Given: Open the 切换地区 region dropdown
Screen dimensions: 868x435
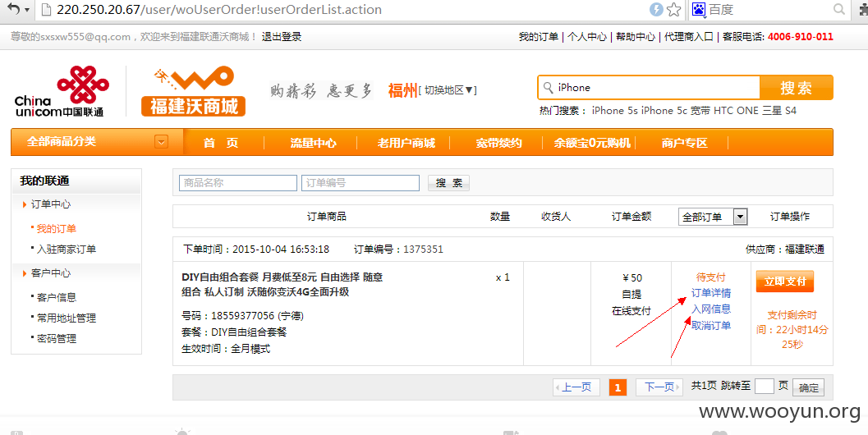Looking at the screenshot, I should point(448,90).
